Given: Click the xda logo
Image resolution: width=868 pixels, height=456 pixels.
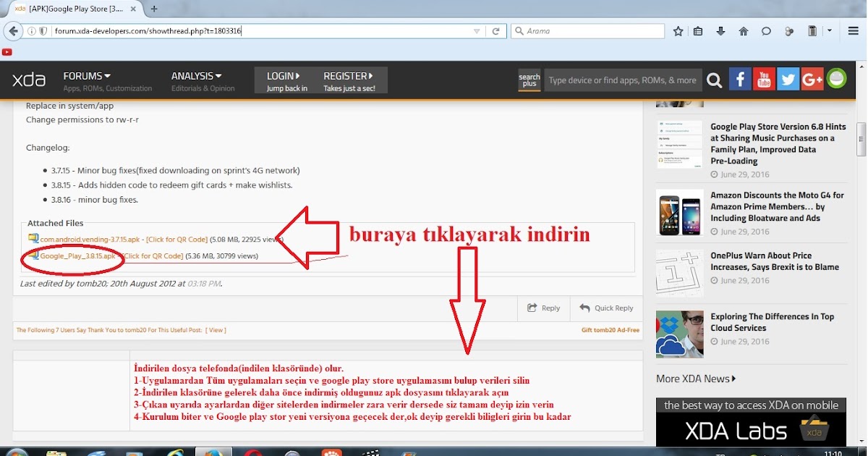Looking at the screenshot, I should point(29,80).
